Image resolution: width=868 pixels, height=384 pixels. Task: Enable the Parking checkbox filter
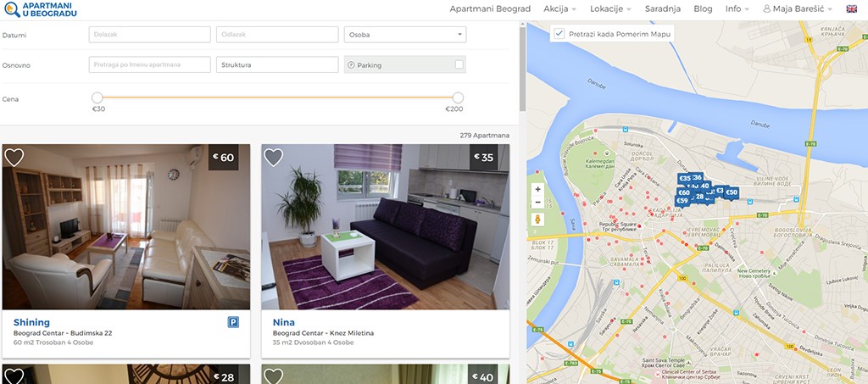(459, 64)
